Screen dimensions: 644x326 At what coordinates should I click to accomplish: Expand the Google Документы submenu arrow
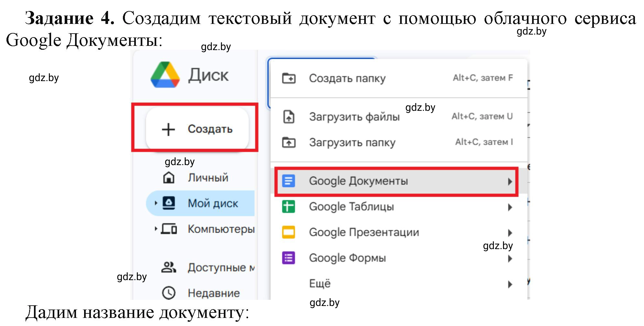click(x=510, y=182)
